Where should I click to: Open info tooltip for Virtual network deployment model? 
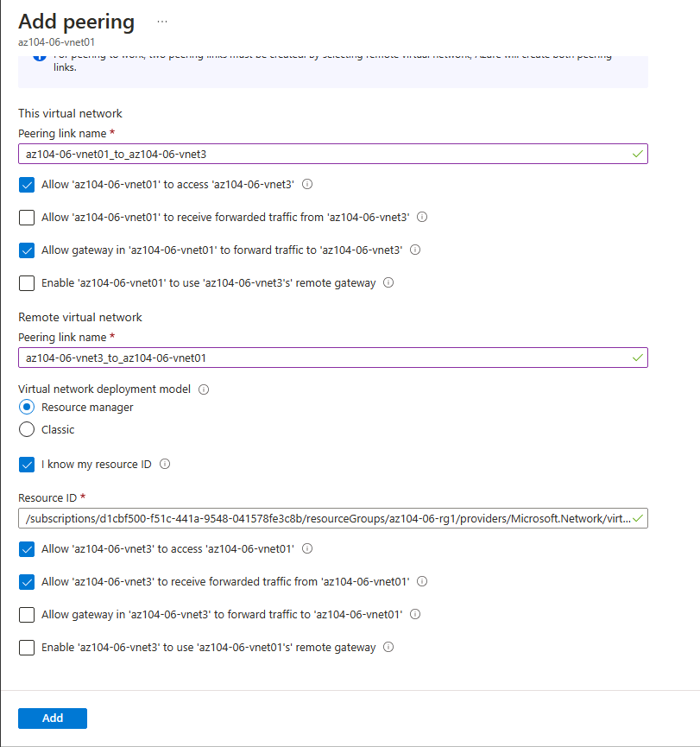pyautogui.click(x=205, y=389)
